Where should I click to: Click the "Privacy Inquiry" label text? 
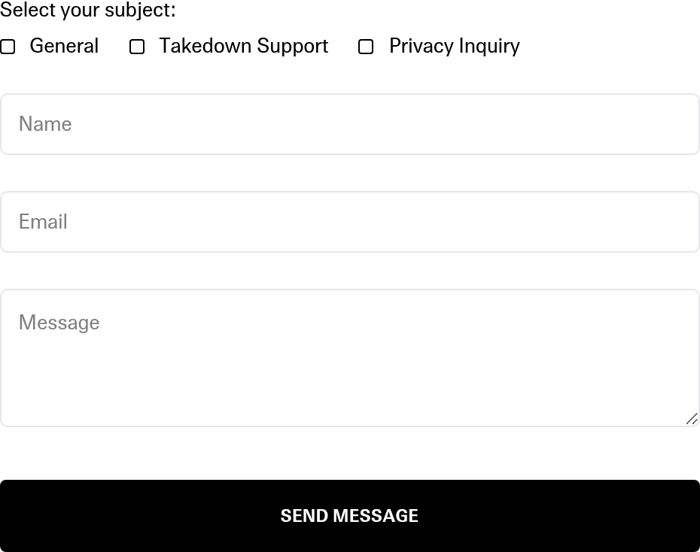pyautogui.click(x=454, y=46)
